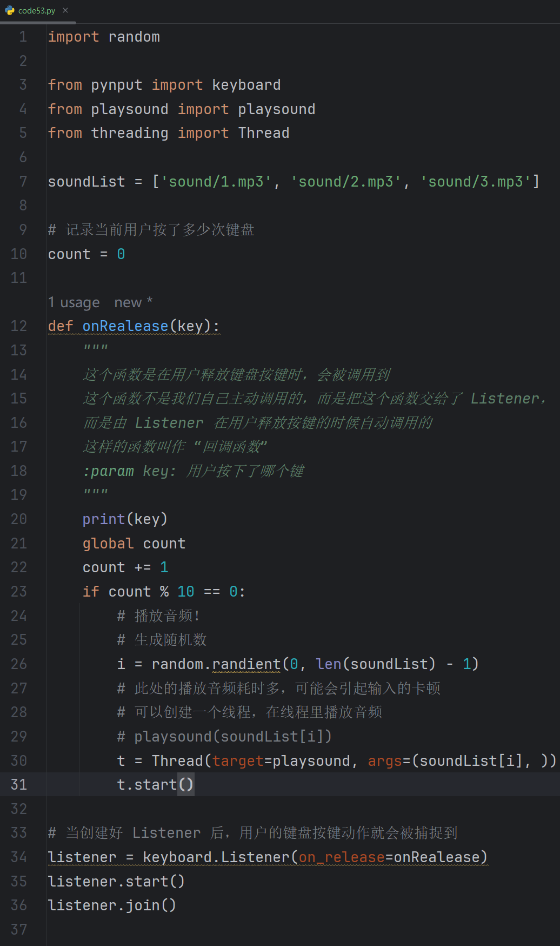Close the code53.py editor tab
Image resolution: width=560 pixels, height=946 pixels.
pyautogui.click(x=65, y=10)
